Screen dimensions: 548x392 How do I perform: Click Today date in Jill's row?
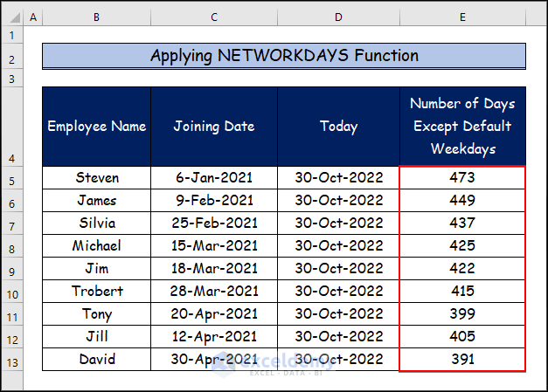click(x=338, y=336)
